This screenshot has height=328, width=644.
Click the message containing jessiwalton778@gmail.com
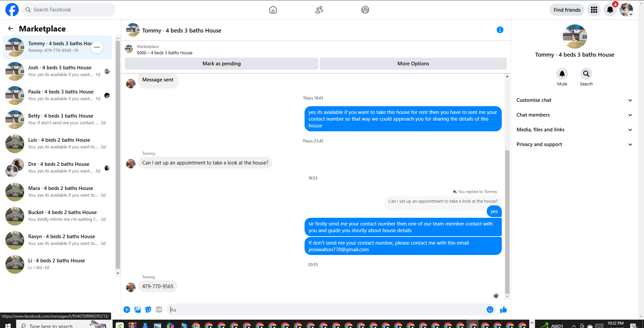[403, 246]
